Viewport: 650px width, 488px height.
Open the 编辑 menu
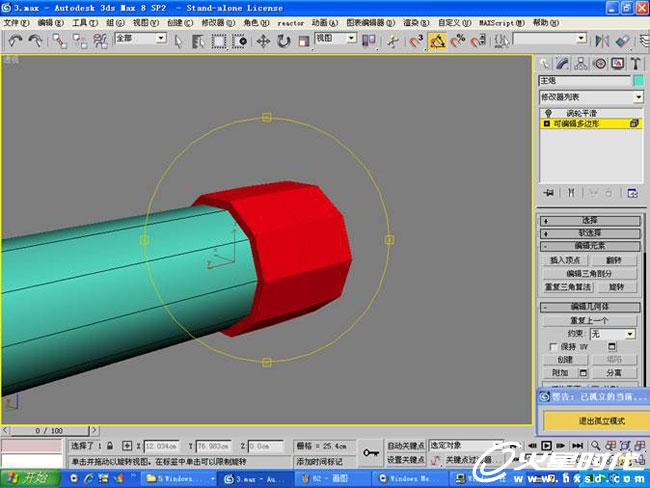(51, 23)
